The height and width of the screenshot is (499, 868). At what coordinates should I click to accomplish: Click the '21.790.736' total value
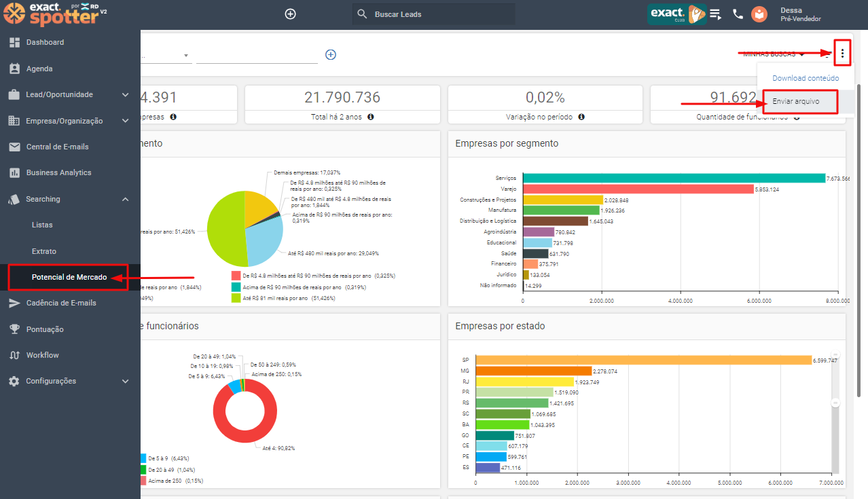pyautogui.click(x=342, y=97)
